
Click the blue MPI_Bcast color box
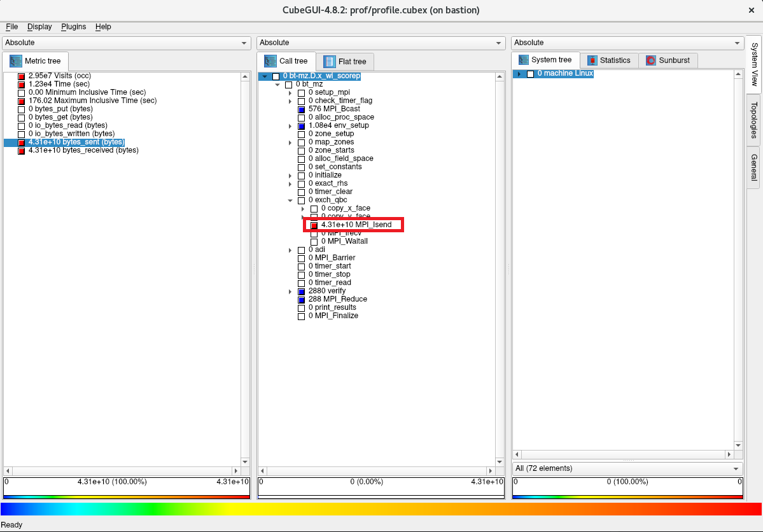(302, 109)
